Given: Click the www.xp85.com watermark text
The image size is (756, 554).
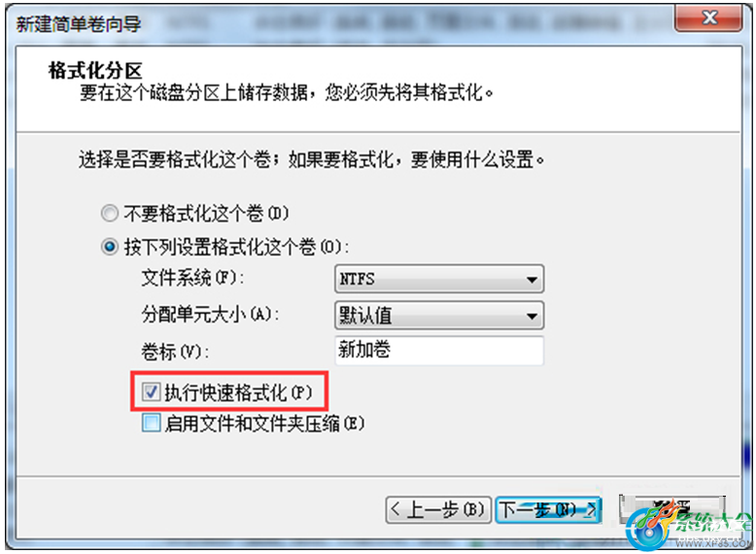Looking at the screenshot, I should coord(714,543).
